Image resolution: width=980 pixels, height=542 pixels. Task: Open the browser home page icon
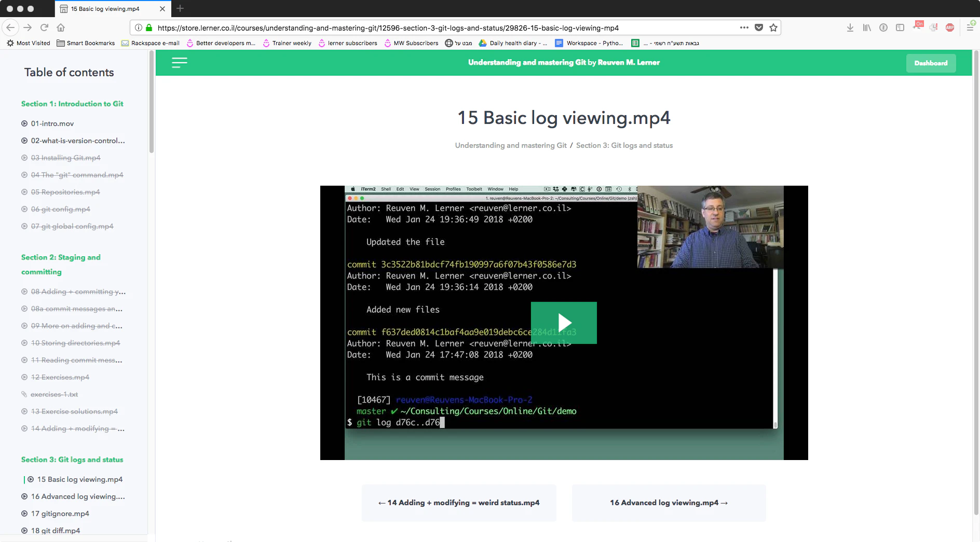[61, 27]
